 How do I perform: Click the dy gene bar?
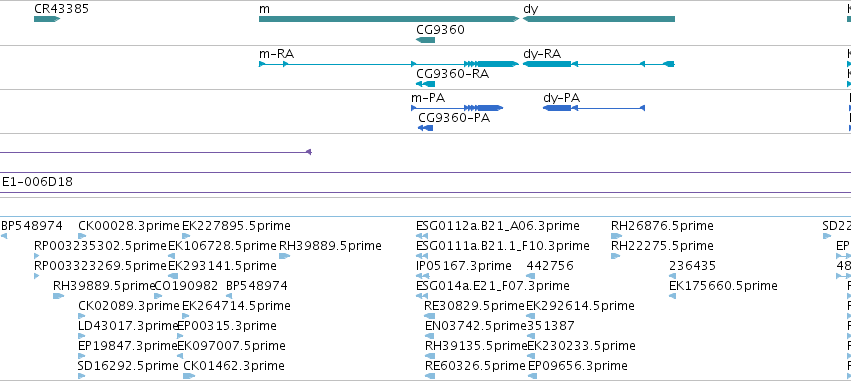[599, 19]
